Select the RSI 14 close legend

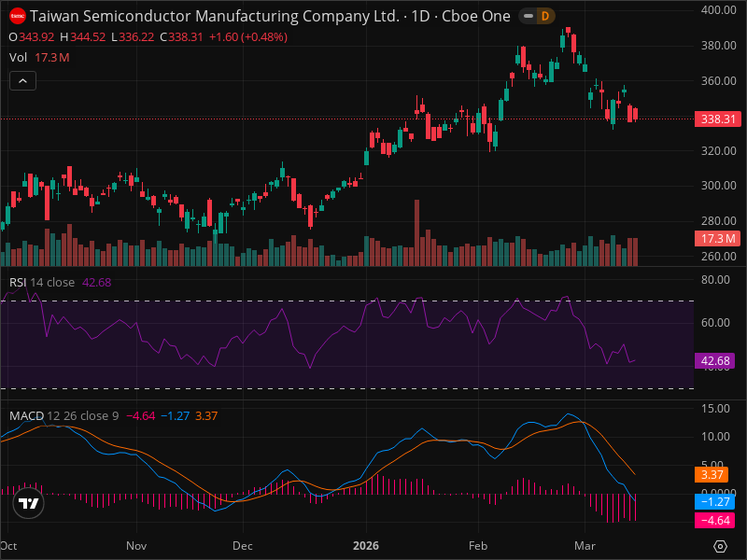[42, 283]
